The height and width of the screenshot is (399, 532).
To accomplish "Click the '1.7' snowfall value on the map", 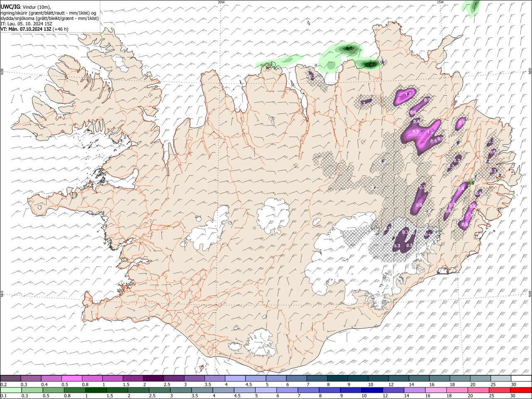I will click(408, 95).
